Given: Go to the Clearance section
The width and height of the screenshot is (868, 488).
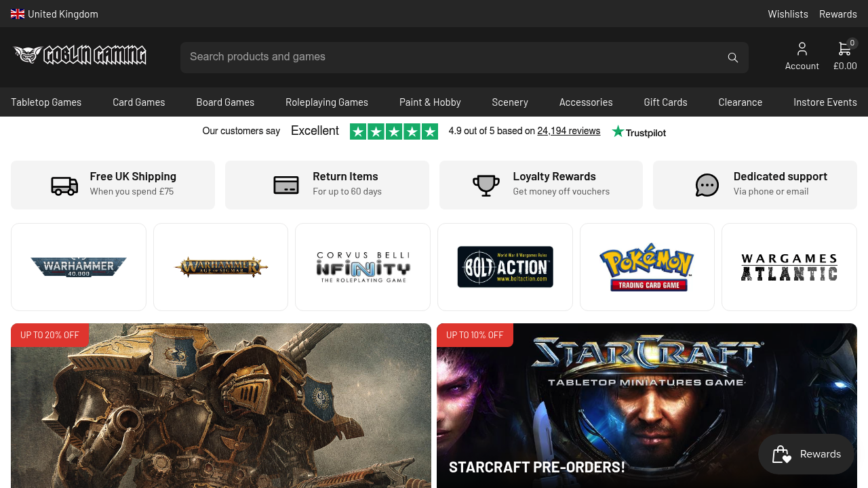Looking at the screenshot, I should coord(741,102).
